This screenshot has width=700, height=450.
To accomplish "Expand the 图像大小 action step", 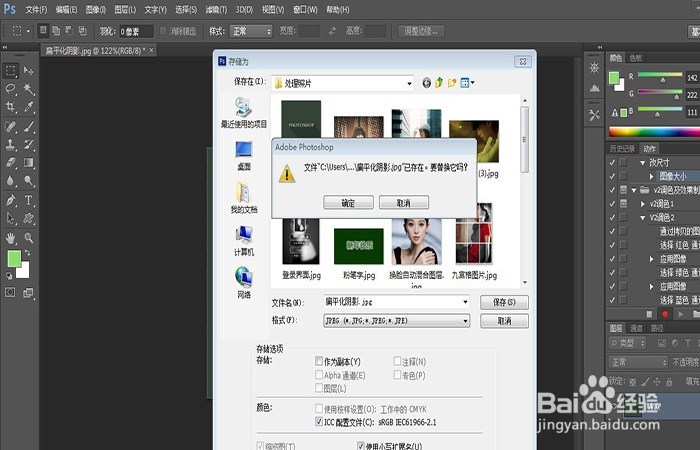I will [651, 176].
